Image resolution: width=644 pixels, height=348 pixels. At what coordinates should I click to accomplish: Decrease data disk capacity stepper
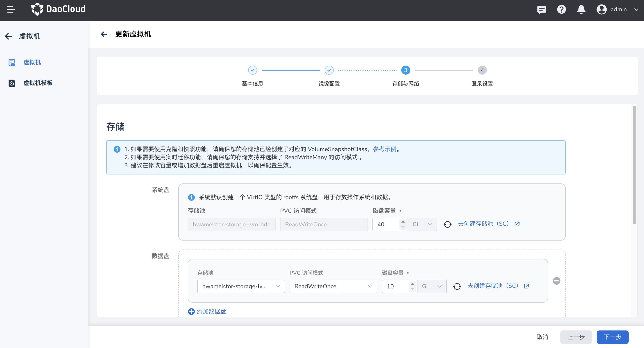413,289
